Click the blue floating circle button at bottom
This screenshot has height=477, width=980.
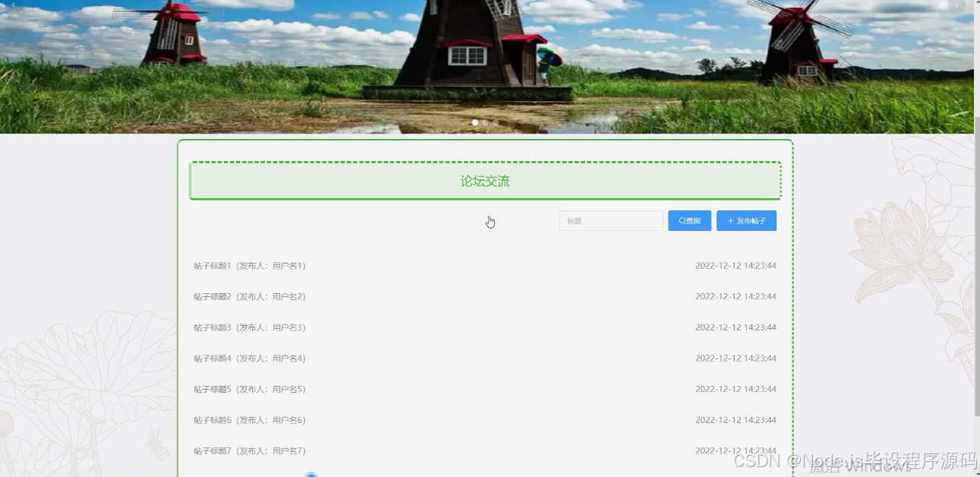311,475
